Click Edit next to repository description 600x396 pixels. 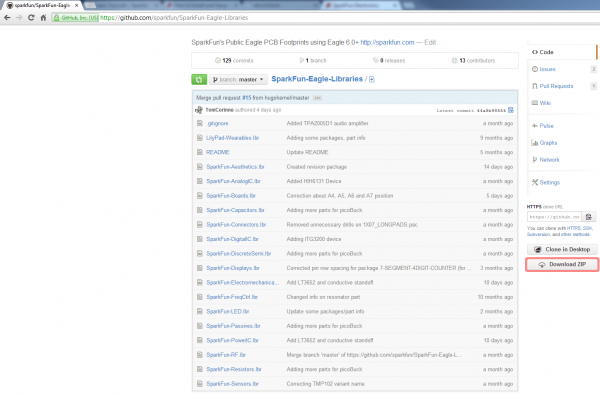pos(430,42)
